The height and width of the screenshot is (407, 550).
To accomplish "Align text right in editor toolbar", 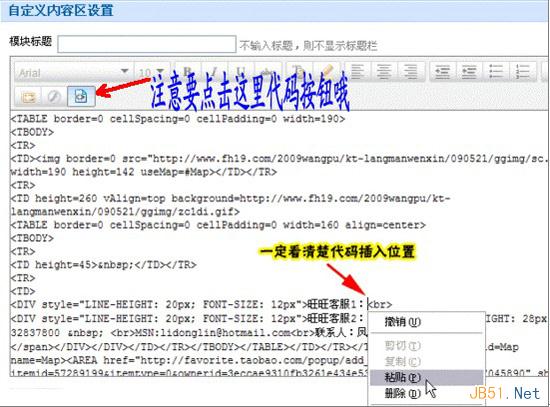I will (410, 72).
